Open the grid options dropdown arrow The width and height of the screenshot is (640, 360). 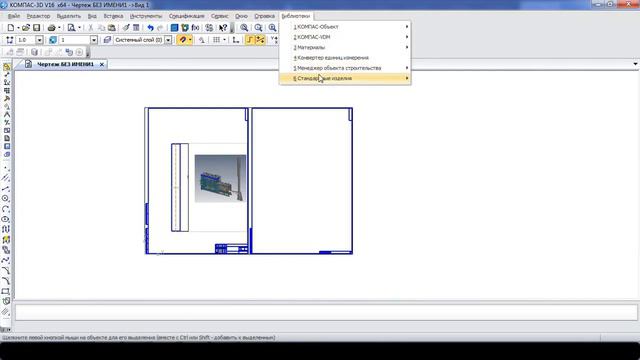[224, 40]
